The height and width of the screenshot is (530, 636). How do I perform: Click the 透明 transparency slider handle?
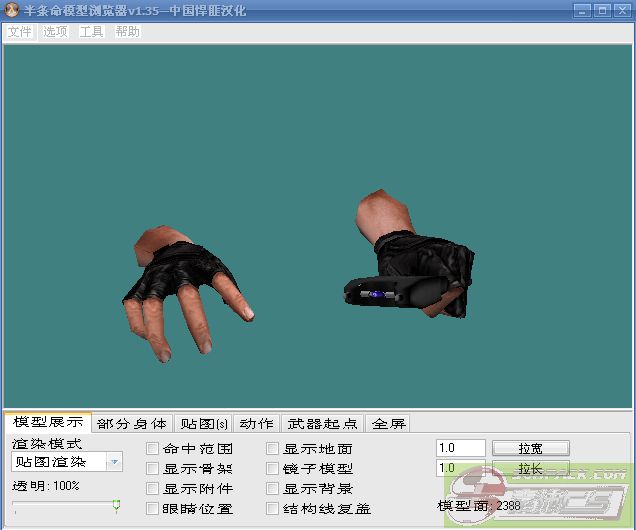click(x=116, y=506)
